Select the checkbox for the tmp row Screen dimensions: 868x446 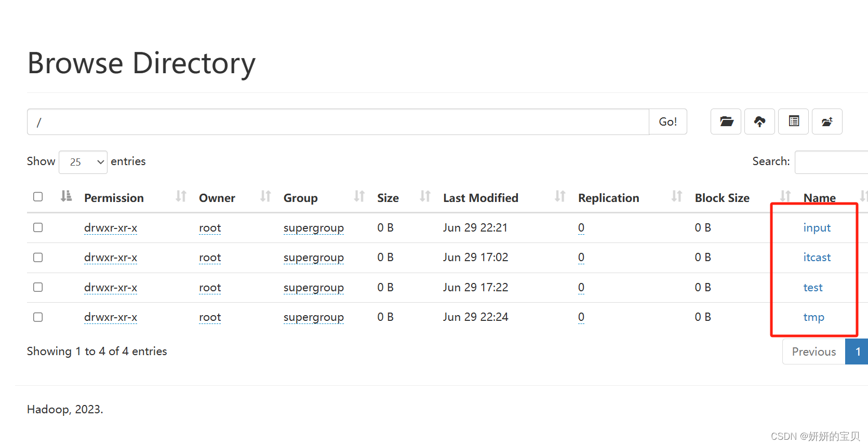tap(38, 317)
